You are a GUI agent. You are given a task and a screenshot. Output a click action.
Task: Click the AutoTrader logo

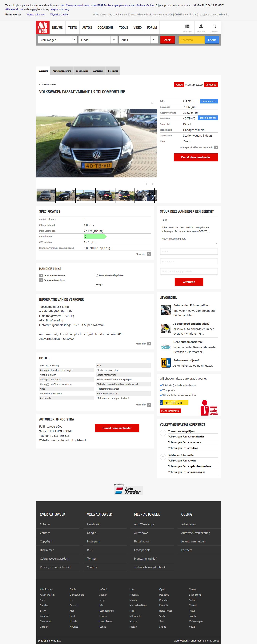coord(128,490)
